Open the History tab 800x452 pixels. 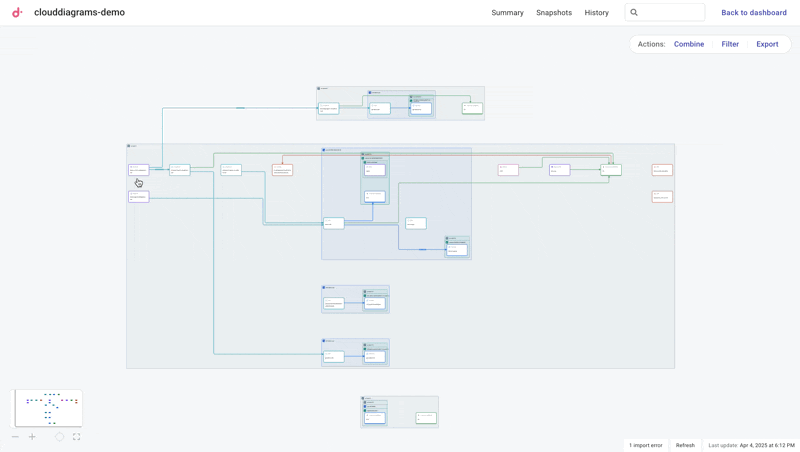pyautogui.click(x=596, y=13)
